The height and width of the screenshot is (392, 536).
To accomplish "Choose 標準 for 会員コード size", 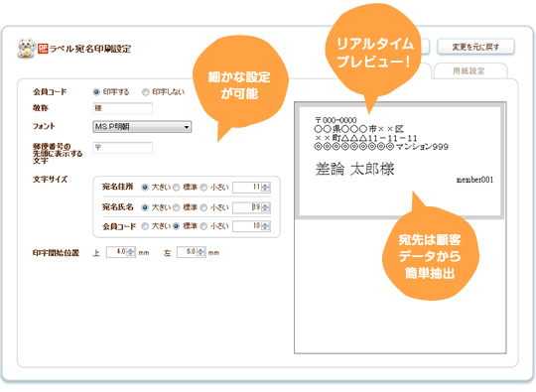I will tap(176, 226).
